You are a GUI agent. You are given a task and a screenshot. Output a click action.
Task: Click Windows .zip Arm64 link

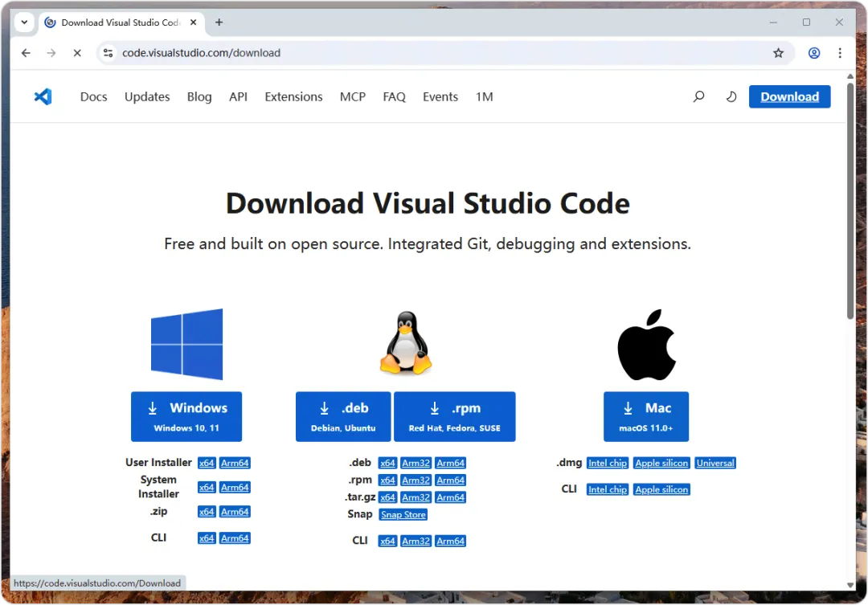pyautogui.click(x=235, y=512)
